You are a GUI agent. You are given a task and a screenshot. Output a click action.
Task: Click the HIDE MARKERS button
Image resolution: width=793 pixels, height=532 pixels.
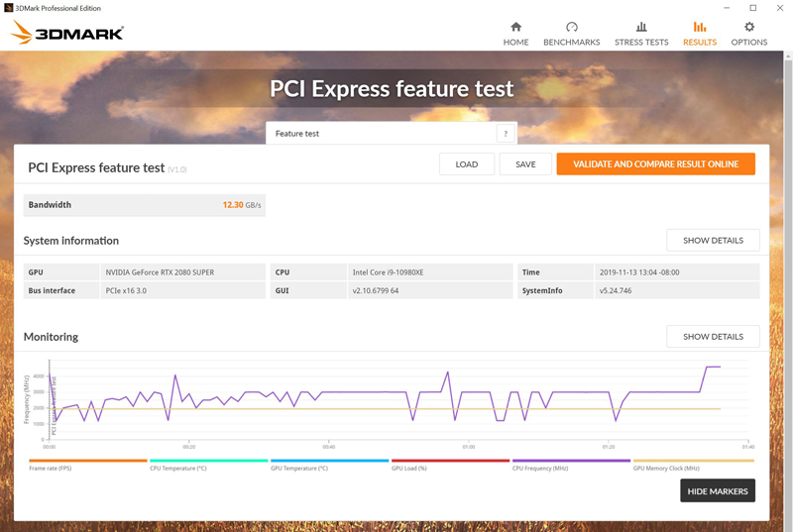[x=718, y=491]
